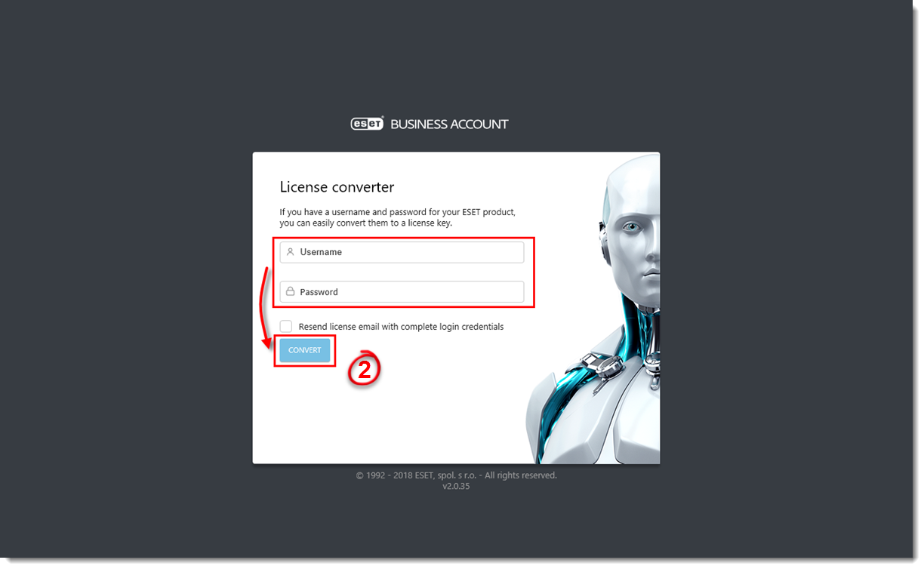Click the blue CONVERT button
The width and height of the screenshot is (924, 569).
pyautogui.click(x=305, y=350)
